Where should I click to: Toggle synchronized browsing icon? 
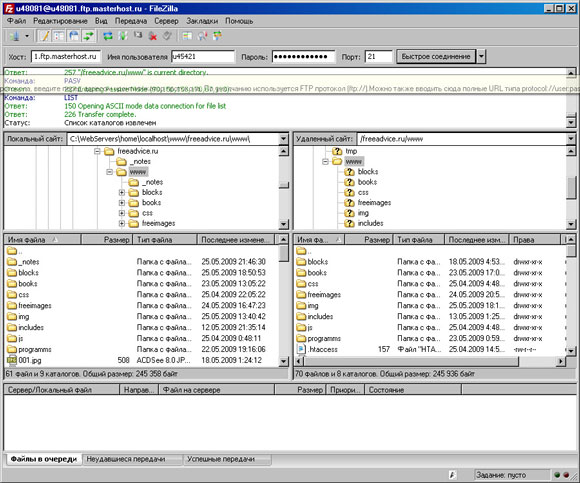coord(218,36)
